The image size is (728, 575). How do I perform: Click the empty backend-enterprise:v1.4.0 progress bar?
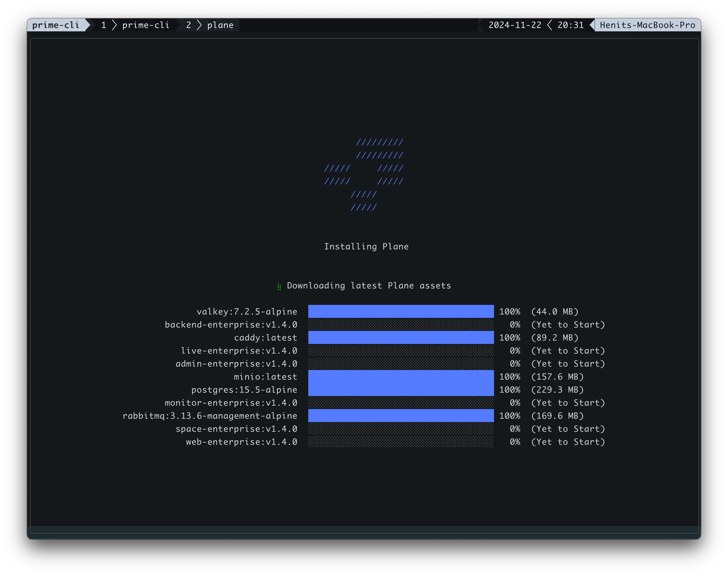coord(401,325)
